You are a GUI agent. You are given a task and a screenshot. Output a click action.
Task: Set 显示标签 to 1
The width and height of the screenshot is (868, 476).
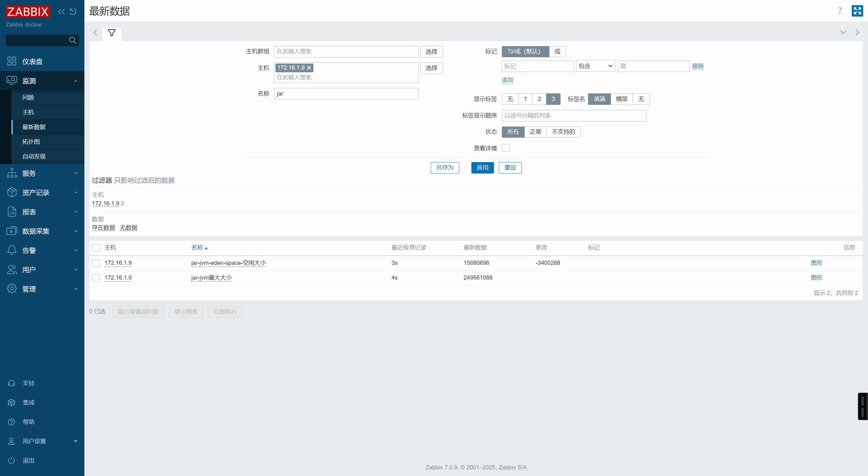tap(525, 99)
